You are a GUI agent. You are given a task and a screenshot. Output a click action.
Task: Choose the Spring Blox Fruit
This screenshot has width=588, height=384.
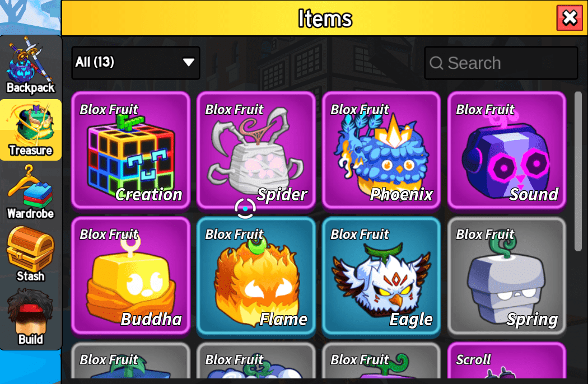pyautogui.click(x=507, y=275)
